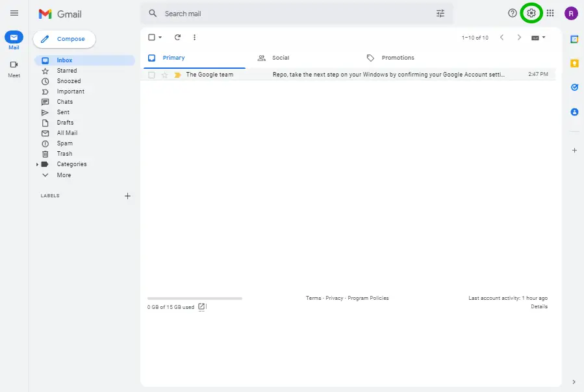584x392 pixels.
Task: Expand the Categories label
Action: pos(37,164)
